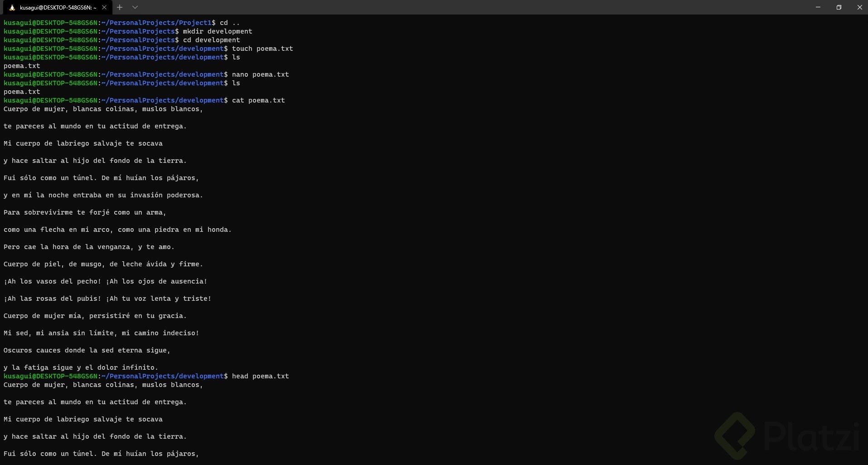Viewport: 868px width, 465px height.
Task: Click line 'Pero cae la hora de la venganza'
Action: (x=89, y=247)
